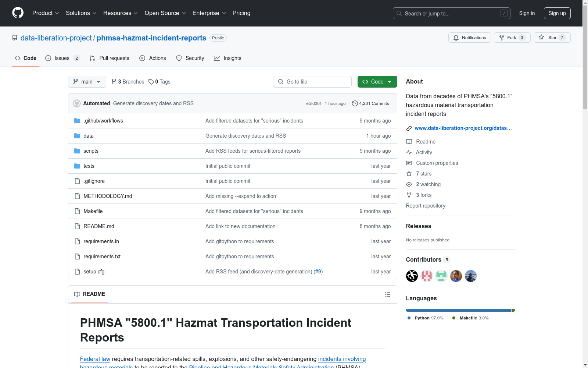This screenshot has height=368, width=588.
Task: Switch to the Code tab
Action: [x=25, y=58]
